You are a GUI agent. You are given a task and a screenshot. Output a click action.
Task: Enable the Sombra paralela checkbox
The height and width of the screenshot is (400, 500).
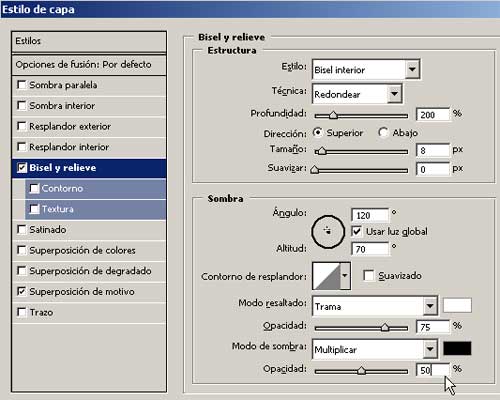[22, 85]
